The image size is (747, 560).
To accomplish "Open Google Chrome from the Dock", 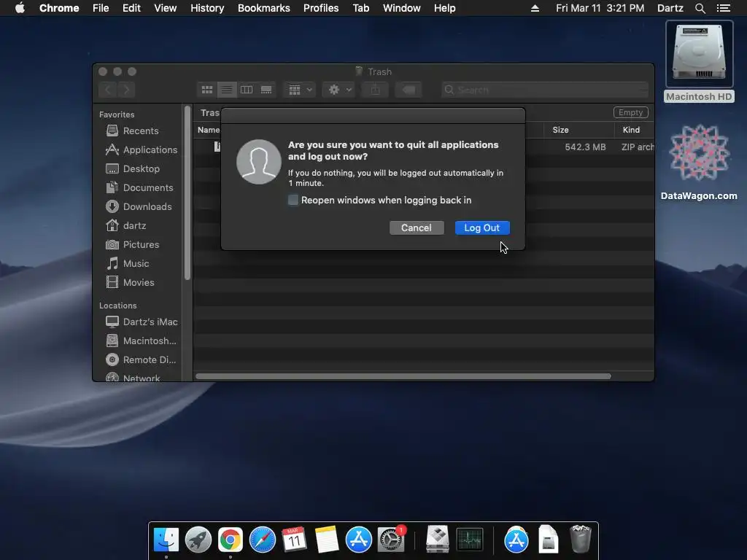I will [231, 540].
